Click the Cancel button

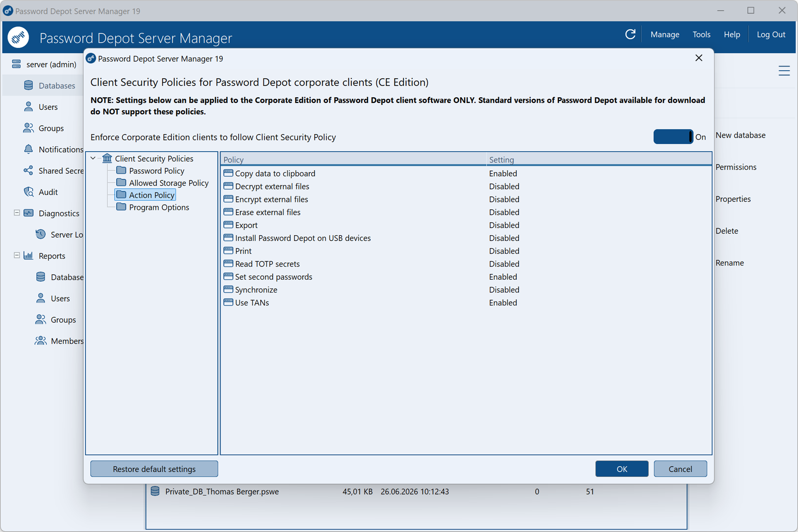680,469
